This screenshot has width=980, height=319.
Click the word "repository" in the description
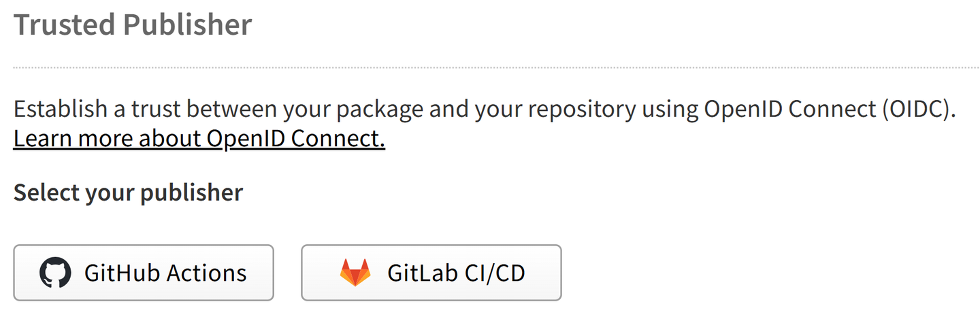tap(572, 109)
